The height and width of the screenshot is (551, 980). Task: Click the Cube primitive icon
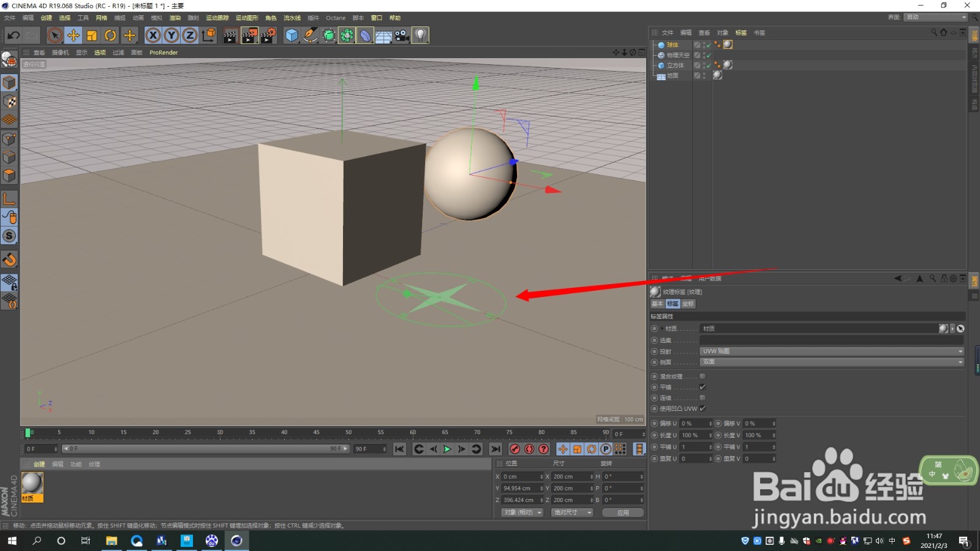coord(292,36)
